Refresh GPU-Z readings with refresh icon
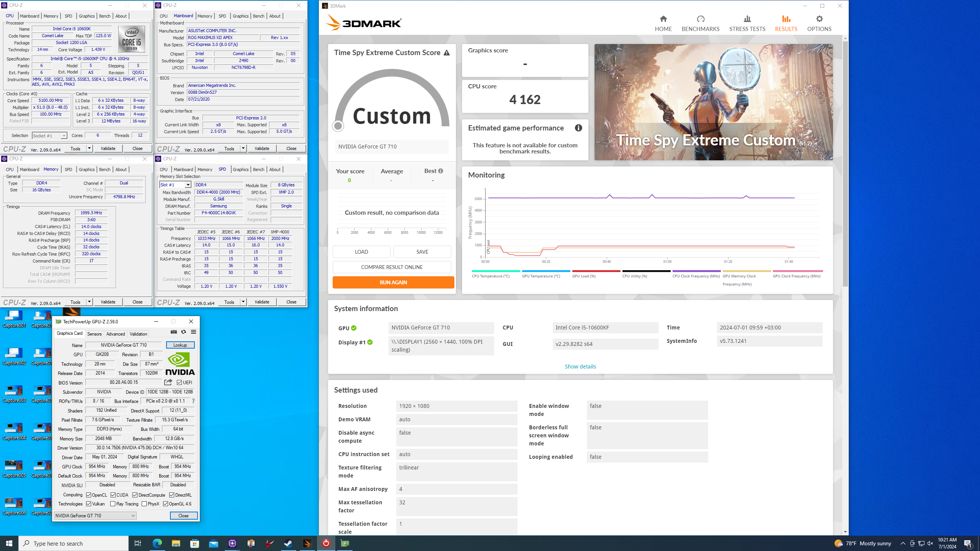The image size is (980, 551). pos(183,332)
